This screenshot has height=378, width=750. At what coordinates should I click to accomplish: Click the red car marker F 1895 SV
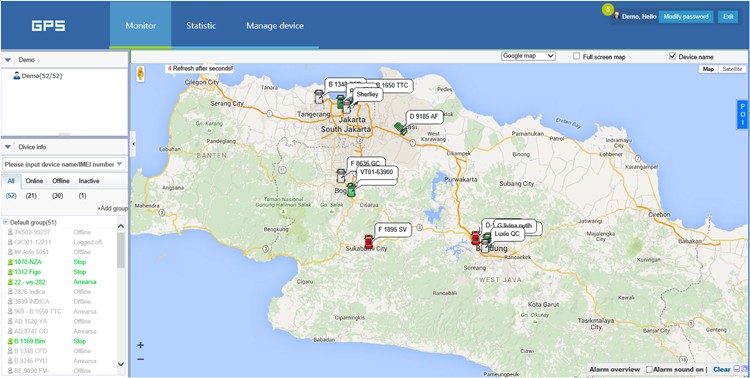(368, 242)
